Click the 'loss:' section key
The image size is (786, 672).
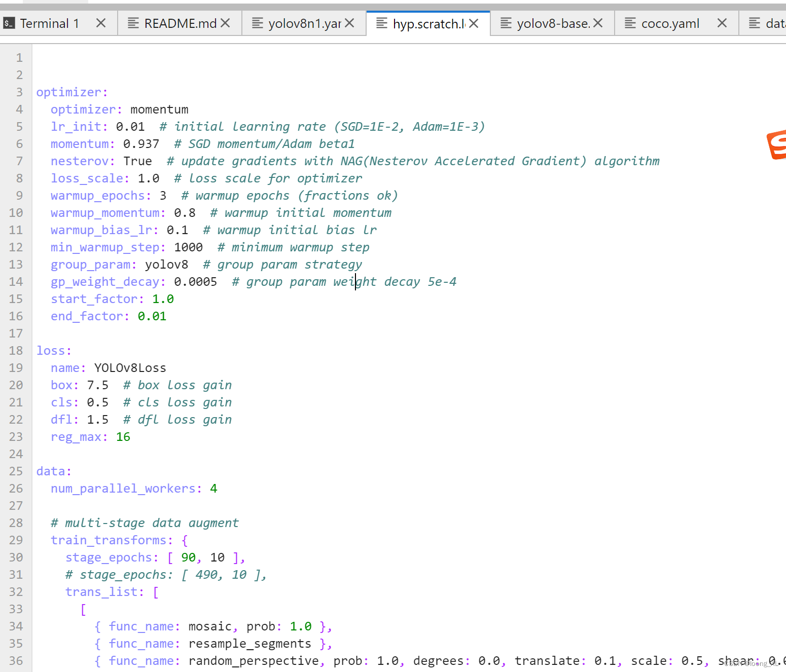54,351
